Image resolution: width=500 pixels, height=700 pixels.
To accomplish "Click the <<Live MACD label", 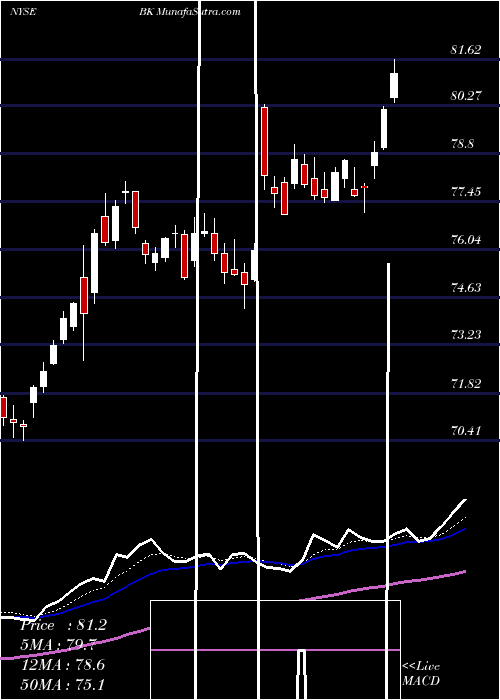I will tap(421, 673).
